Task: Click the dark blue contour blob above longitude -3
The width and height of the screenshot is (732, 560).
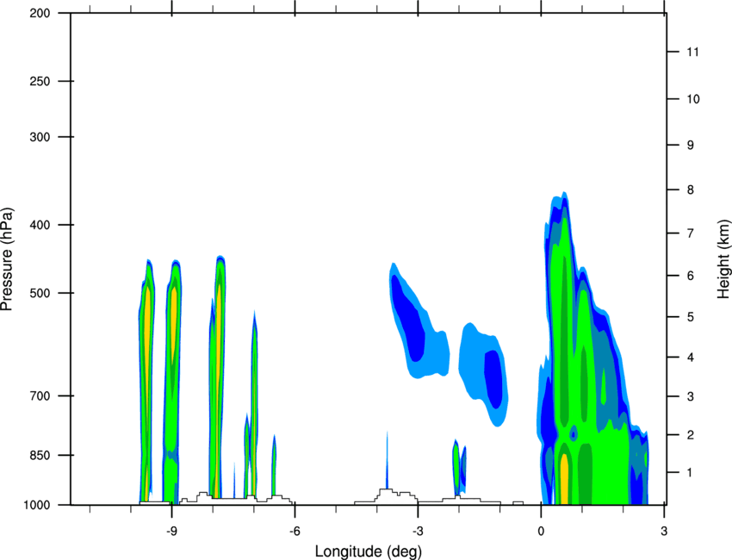Action: click(x=408, y=319)
